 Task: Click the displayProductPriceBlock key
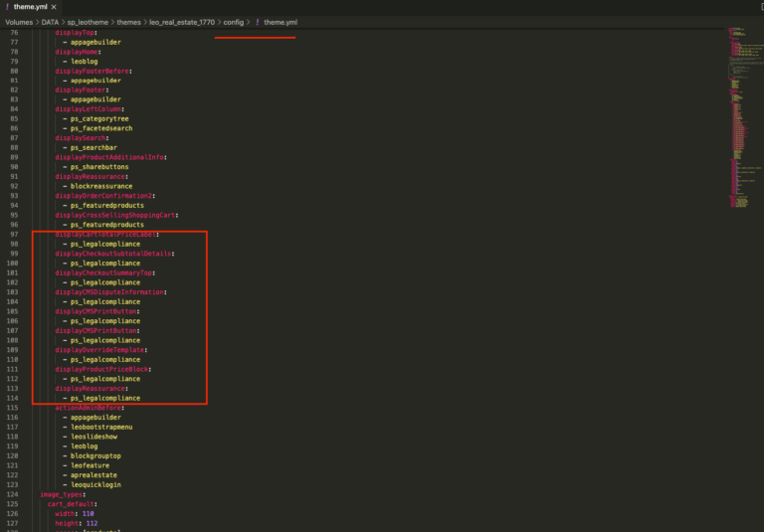pos(101,369)
